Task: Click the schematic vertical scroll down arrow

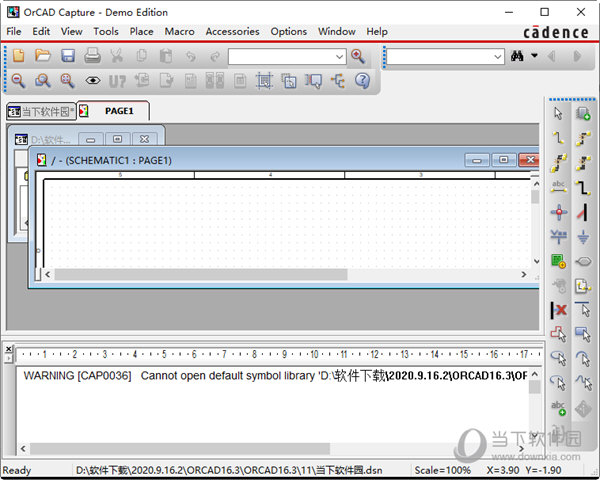Action: click(536, 261)
